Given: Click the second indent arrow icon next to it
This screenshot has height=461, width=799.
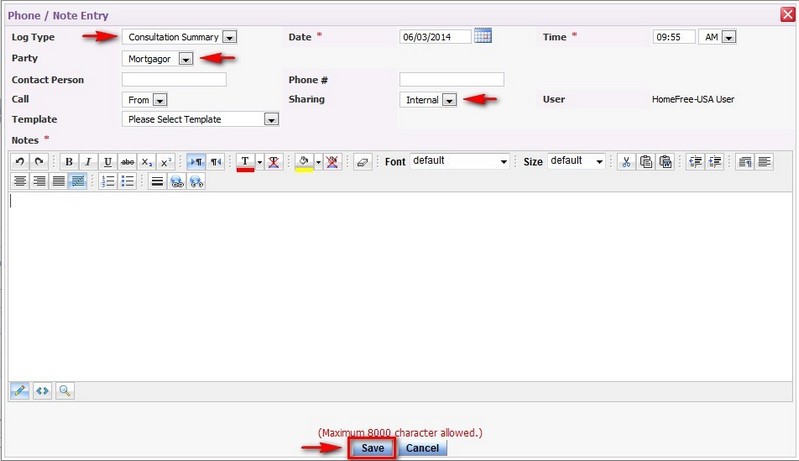Looking at the screenshot, I should [714, 162].
